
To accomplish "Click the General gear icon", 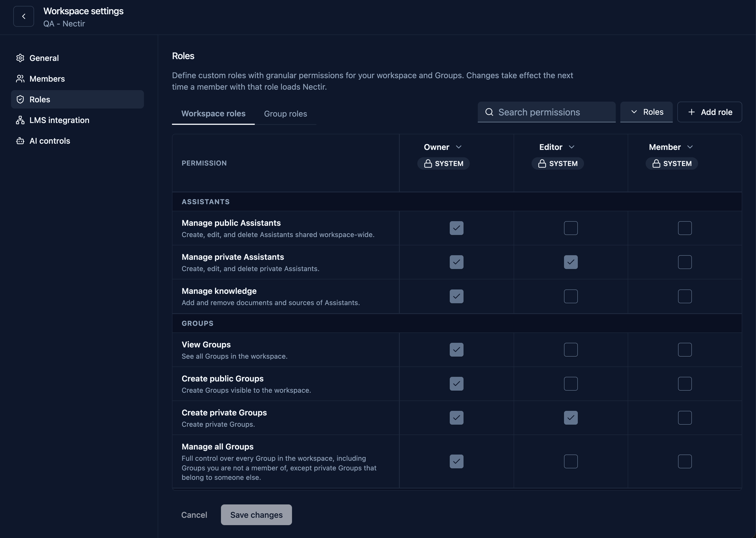I will (20, 58).
